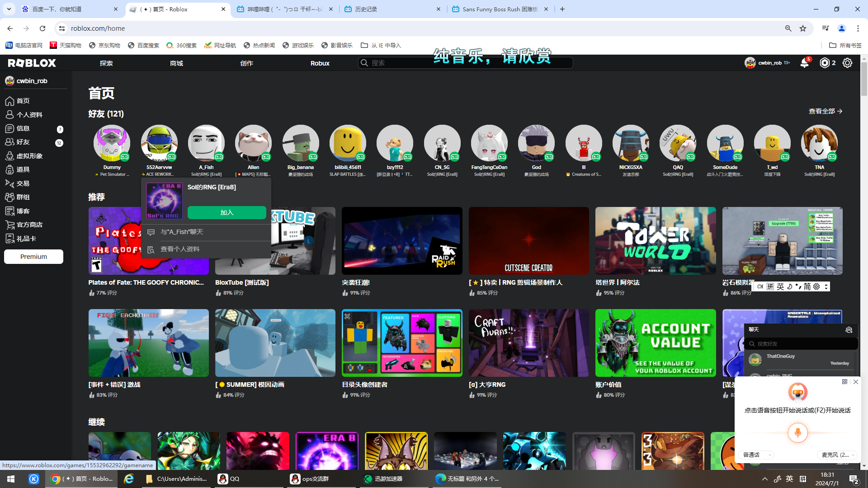Expand the Chrome tab search dropdown
This screenshot has height=488, width=868.
point(9,9)
